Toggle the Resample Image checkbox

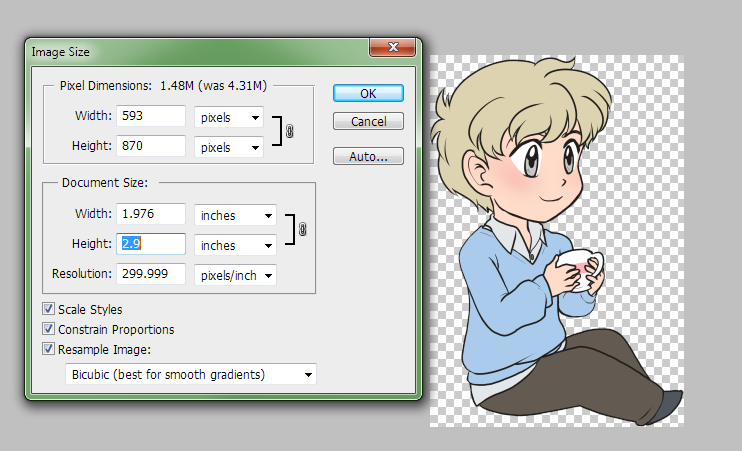pos(48,349)
